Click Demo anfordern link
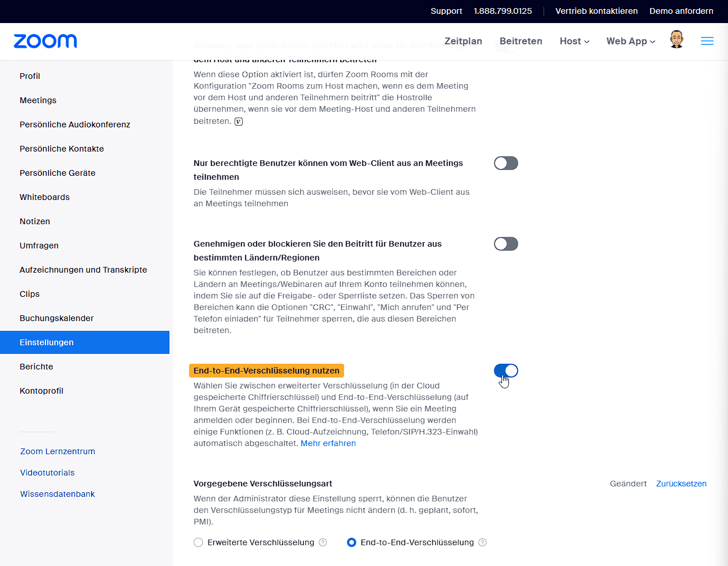Viewport: 728px width, 566px height. (x=681, y=11)
